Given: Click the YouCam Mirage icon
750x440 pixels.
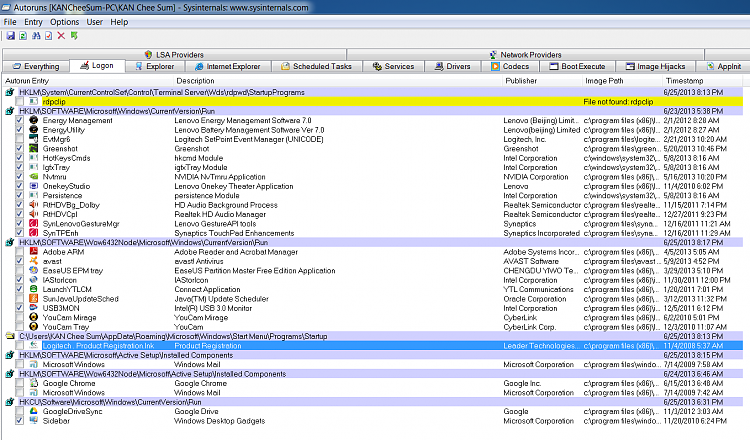Looking at the screenshot, I should pyautogui.click(x=33, y=318).
